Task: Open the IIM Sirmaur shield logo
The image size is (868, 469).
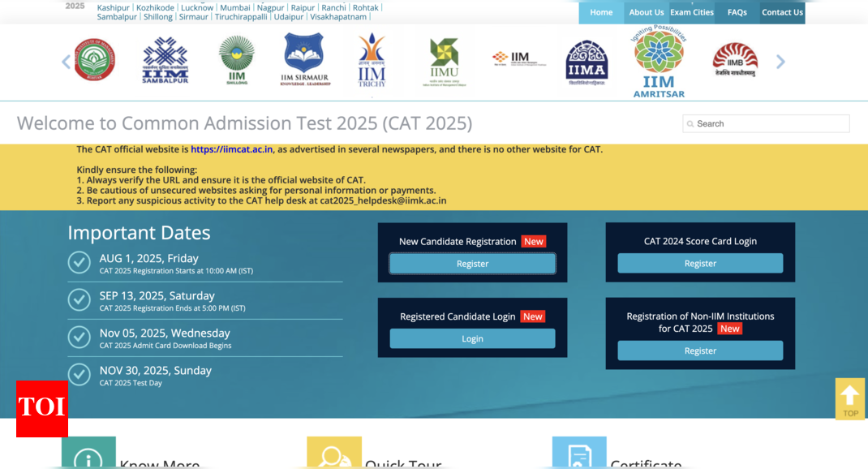Action: click(304, 59)
